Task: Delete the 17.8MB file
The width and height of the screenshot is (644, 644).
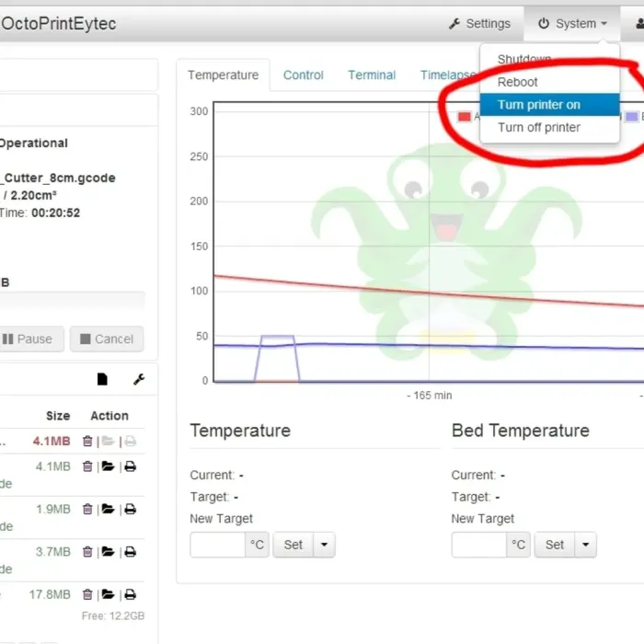Action: [x=87, y=594]
